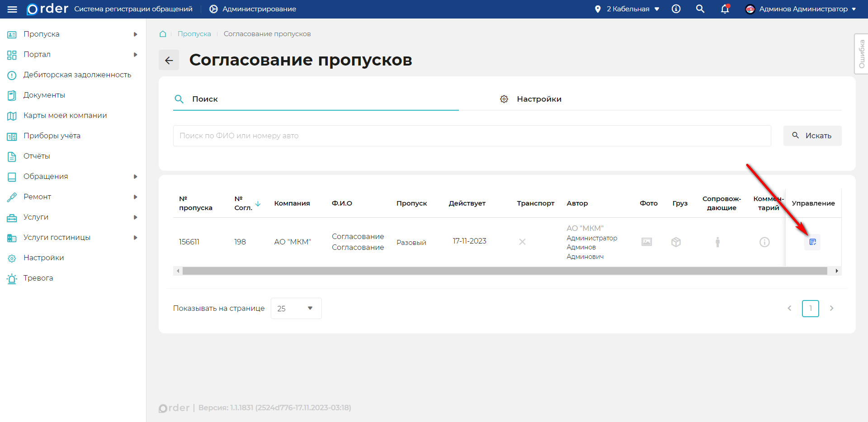
Task: Open the 2 Кабельная location selector
Action: click(627, 9)
